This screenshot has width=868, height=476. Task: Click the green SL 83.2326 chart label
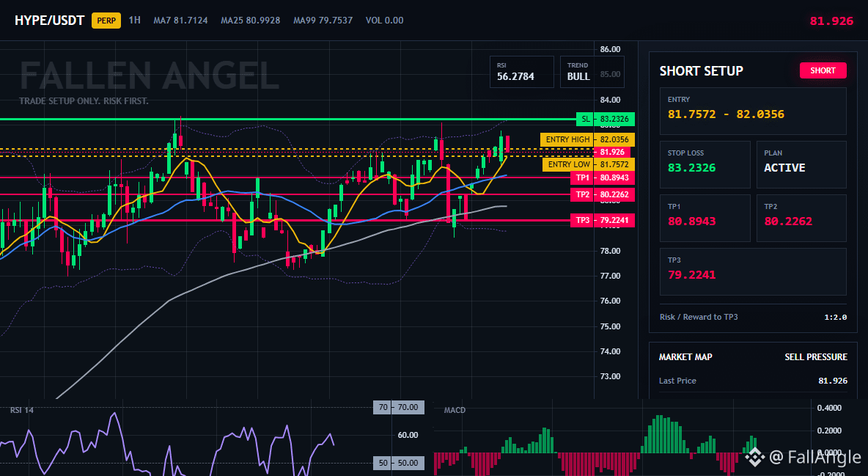(605, 119)
